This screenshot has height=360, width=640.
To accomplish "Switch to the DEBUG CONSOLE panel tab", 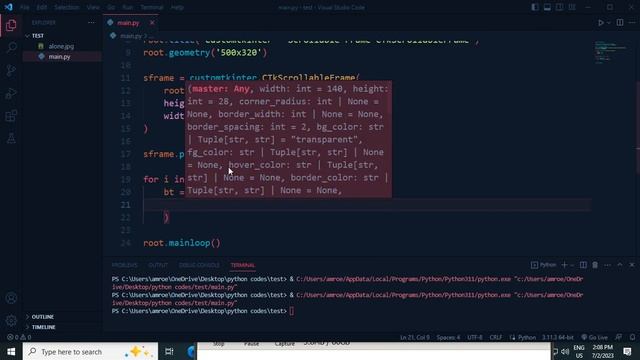I will coord(199,265).
